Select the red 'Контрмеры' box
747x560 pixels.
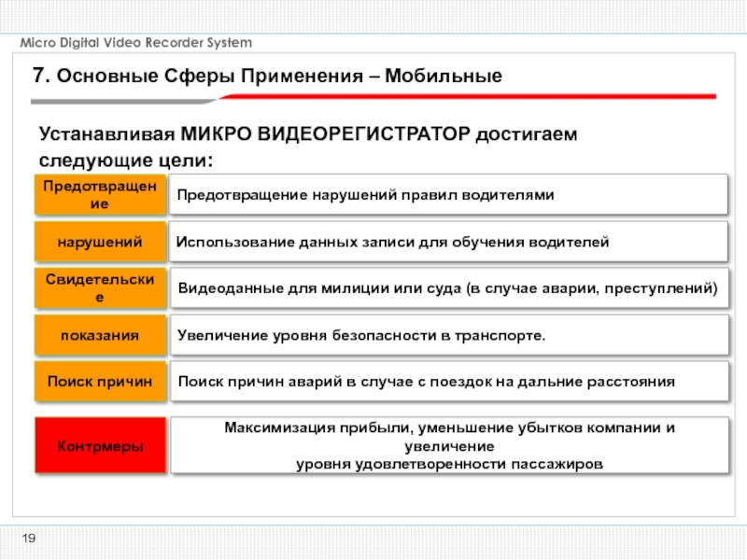(100, 445)
